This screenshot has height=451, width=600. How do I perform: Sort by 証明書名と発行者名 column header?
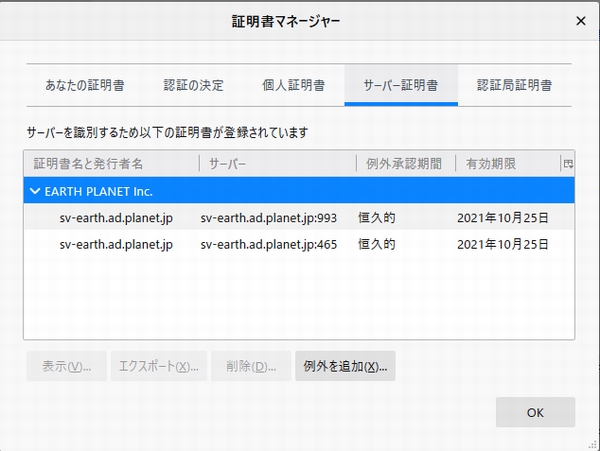(111, 164)
